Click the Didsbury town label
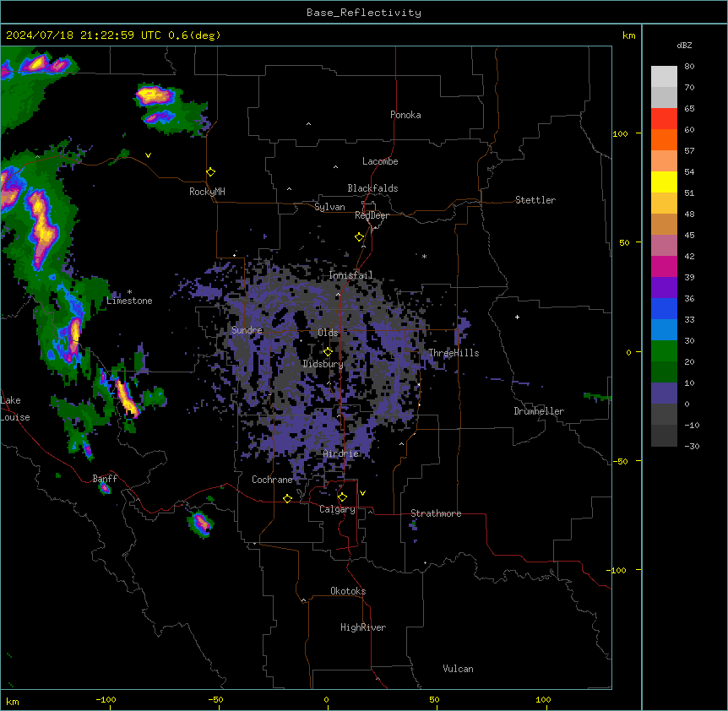 [x=323, y=364]
